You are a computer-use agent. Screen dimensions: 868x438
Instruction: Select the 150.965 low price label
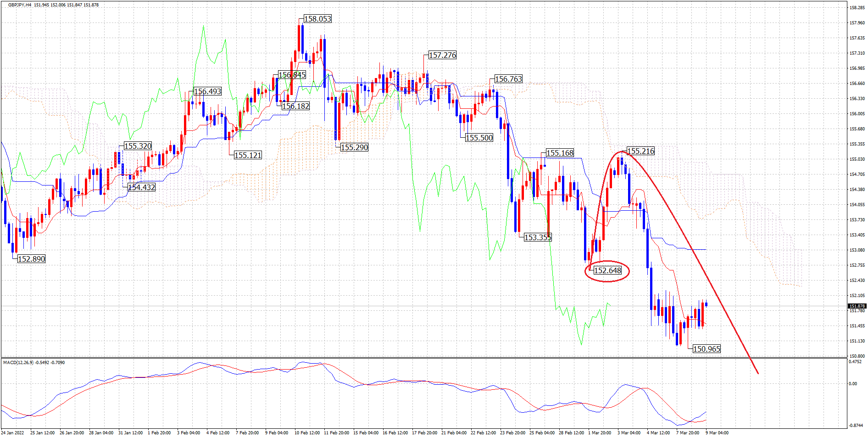pyautogui.click(x=707, y=349)
